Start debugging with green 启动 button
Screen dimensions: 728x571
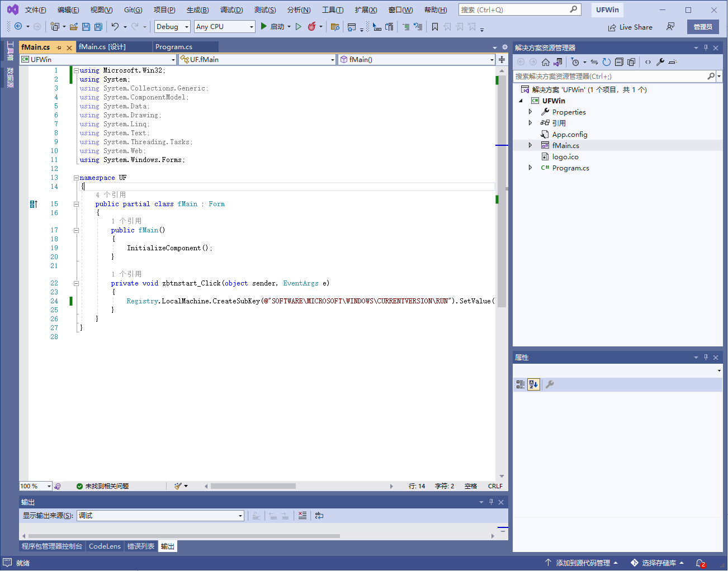[x=272, y=26]
